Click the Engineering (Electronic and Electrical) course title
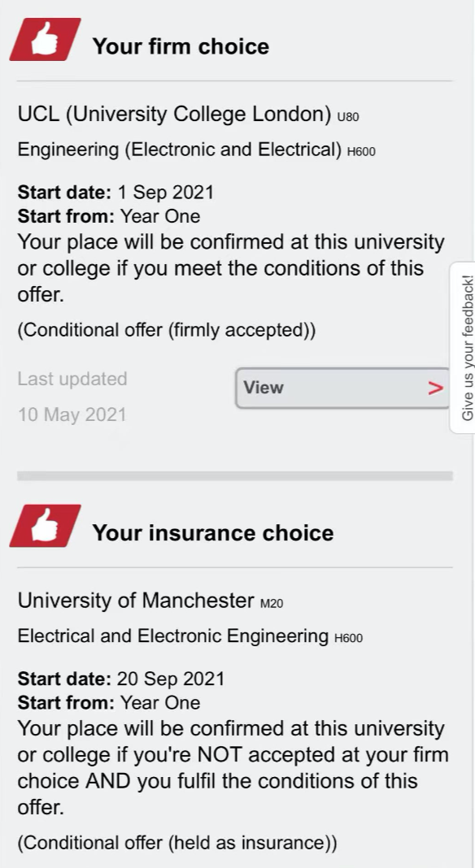This screenshot has width=475, height=868. [180, 150]
